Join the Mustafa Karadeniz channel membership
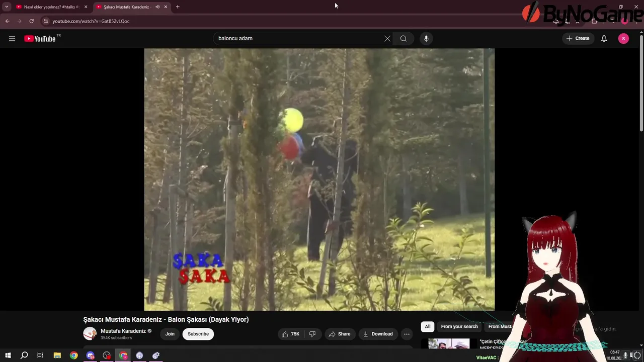 [x=170, y=334]
